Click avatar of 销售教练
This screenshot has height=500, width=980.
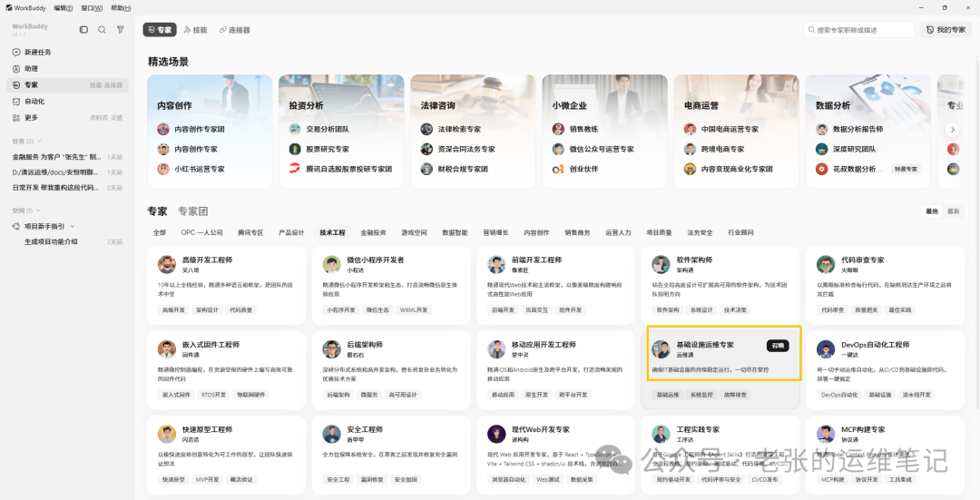tap(558, 130)
